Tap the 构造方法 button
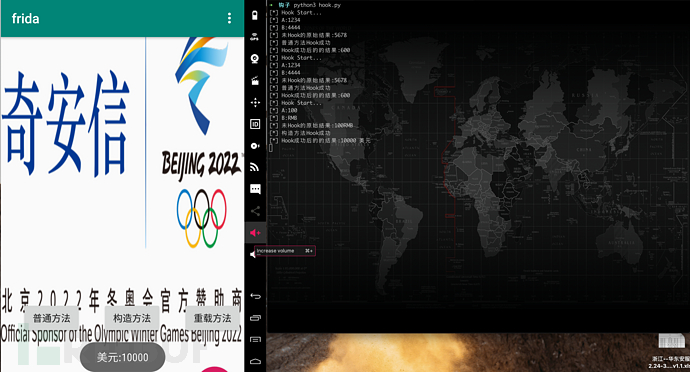Viewport: 690px width, 372px height. pyautogui.click(x=132, y=318)
